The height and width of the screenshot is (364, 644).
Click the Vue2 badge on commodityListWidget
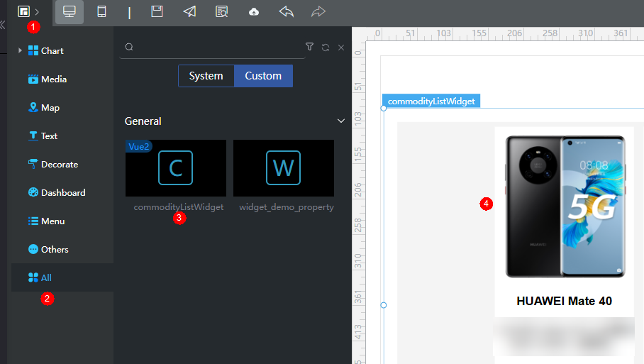139,146
